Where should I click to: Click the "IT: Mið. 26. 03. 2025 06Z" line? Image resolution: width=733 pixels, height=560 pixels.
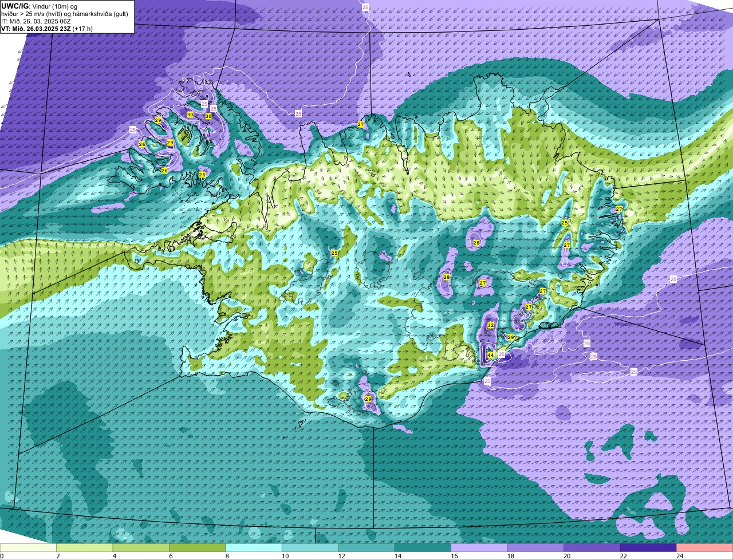pos(37,21)
